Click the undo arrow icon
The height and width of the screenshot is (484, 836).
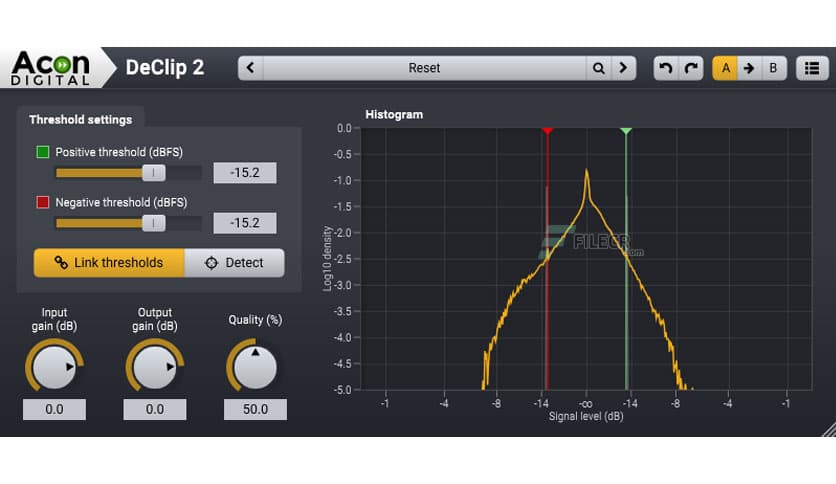click(x=665, y=68)
